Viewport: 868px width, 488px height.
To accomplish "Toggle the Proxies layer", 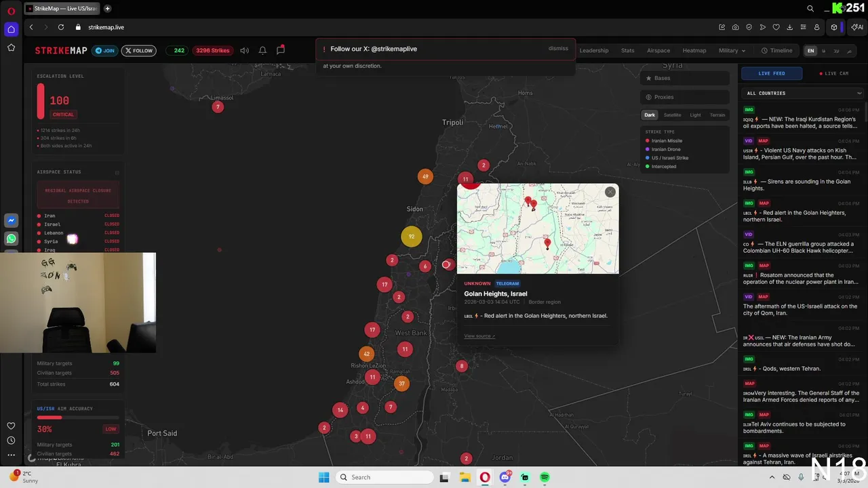I will click(686, 97).
